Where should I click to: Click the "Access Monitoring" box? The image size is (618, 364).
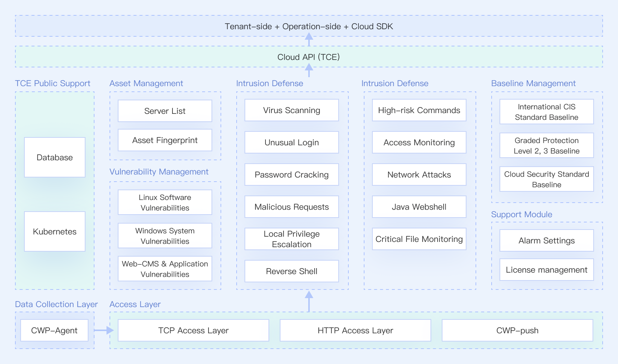pyautogui.click(x=419, y=142)
